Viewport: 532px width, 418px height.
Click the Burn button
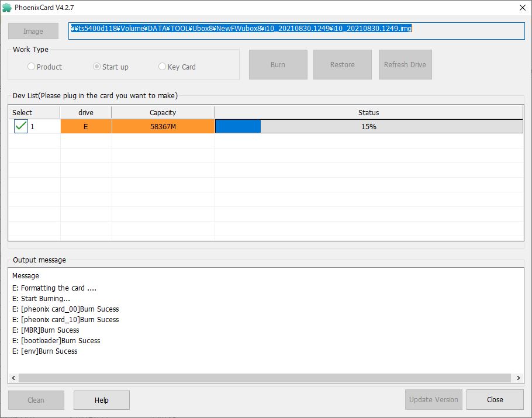(278, 64)
